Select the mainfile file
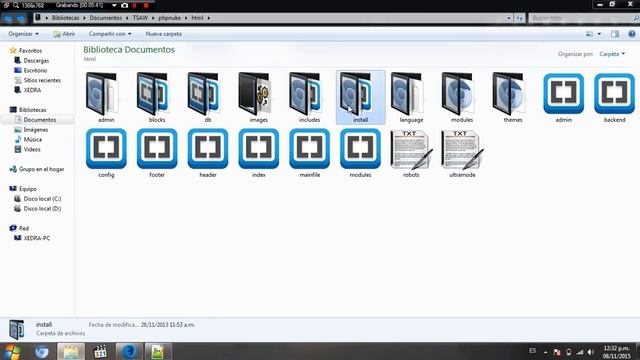 (x=309, y=149)
